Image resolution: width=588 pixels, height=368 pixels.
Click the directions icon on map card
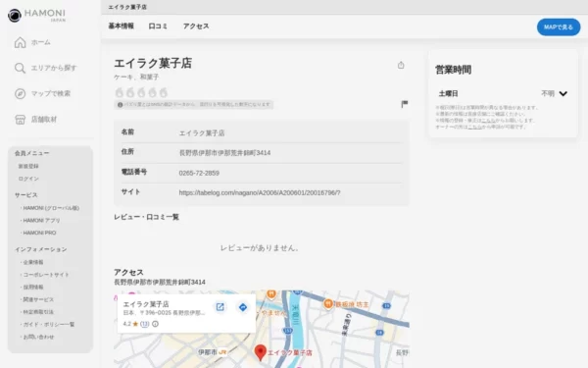click(243, 307)
